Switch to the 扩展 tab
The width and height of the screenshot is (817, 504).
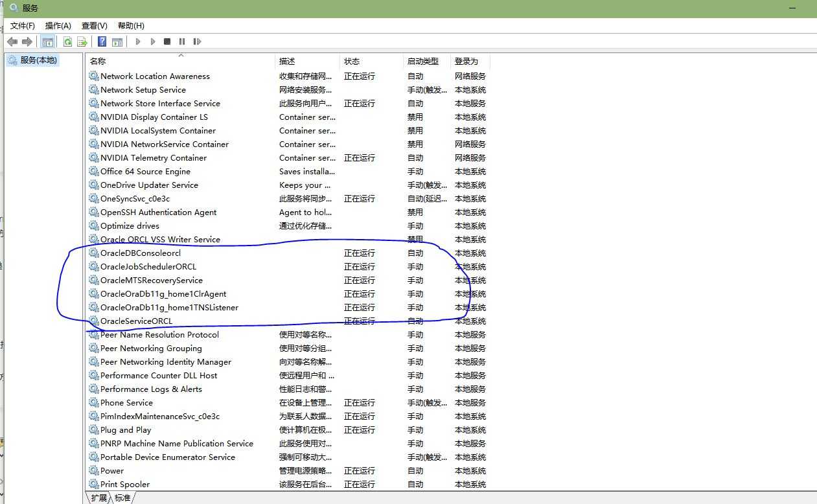coord(99,498)
